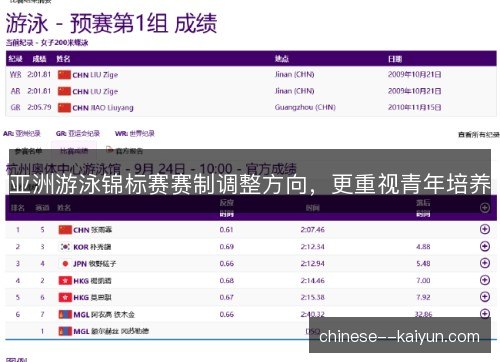Click the time-behind value 7.92
The height and width of the screenshot is (362, 500).
pos(423,297)
